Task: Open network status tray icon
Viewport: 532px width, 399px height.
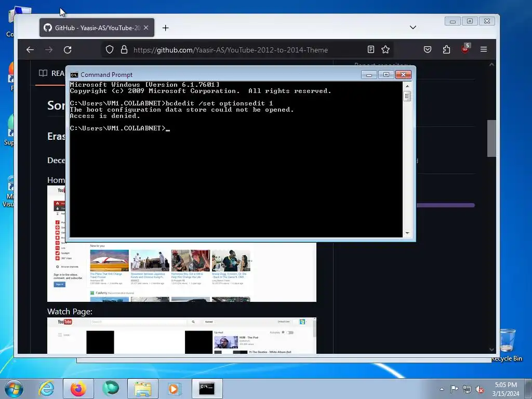Action: (x=467, y=389)
